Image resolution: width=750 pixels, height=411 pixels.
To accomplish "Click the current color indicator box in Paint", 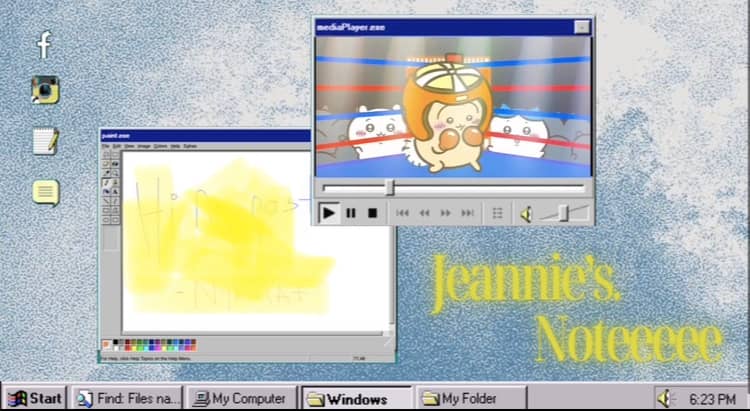I will tap(106, 345).
